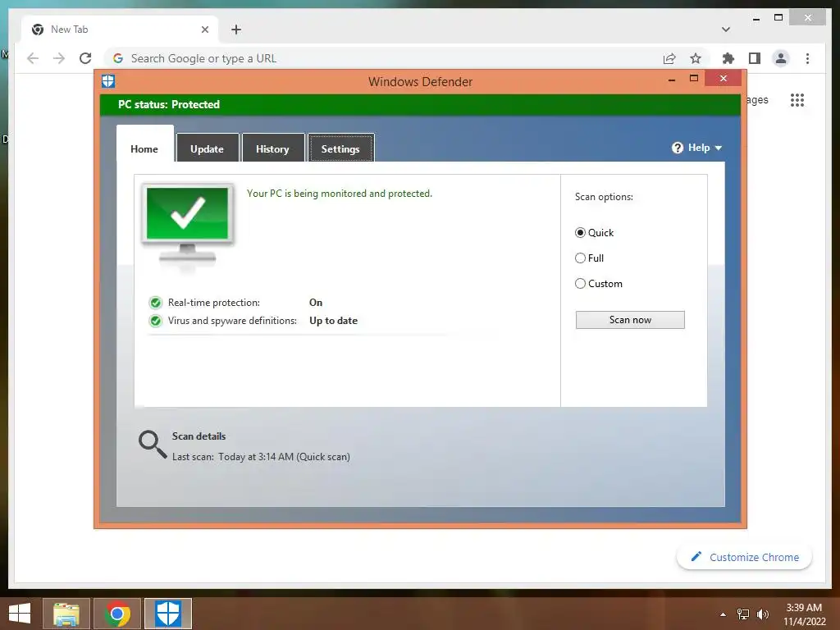Viewport: 840px width, 630px height.
Task: Click the Your PC is being monitored text
Action: coord(339,194)
